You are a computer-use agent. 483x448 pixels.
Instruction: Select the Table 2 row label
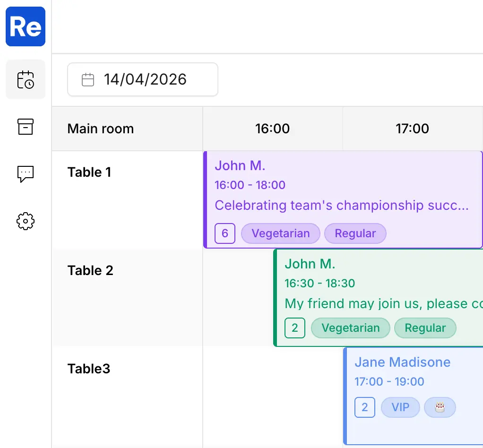click(91, 270)
